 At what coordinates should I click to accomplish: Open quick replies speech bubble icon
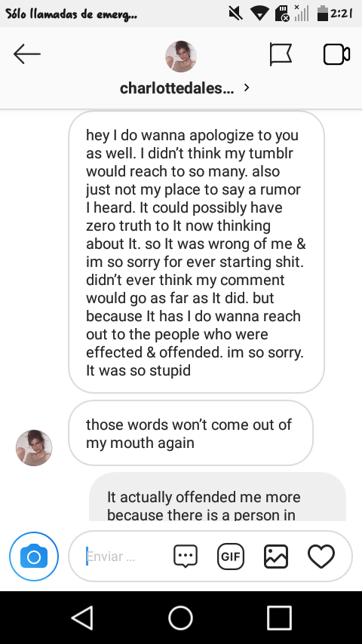[x=186, y=557]
